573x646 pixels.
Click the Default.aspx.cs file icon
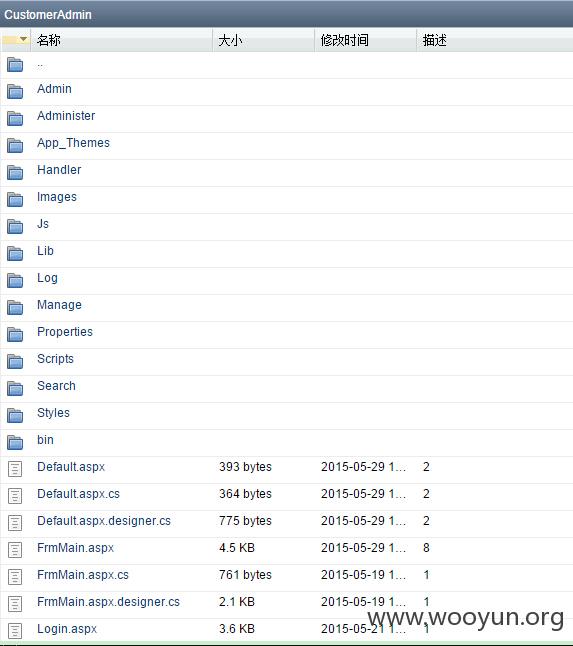click(15, 496)
